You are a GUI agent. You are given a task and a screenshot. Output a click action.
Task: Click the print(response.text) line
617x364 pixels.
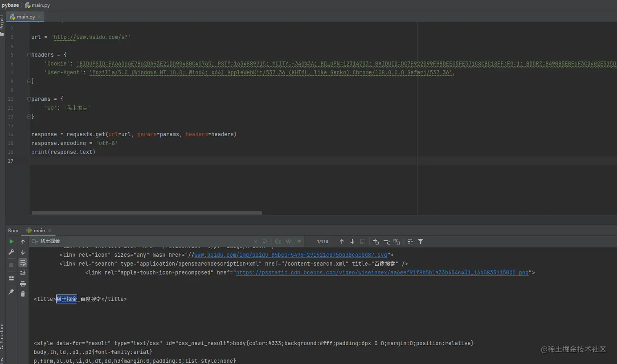pos(63,152)
